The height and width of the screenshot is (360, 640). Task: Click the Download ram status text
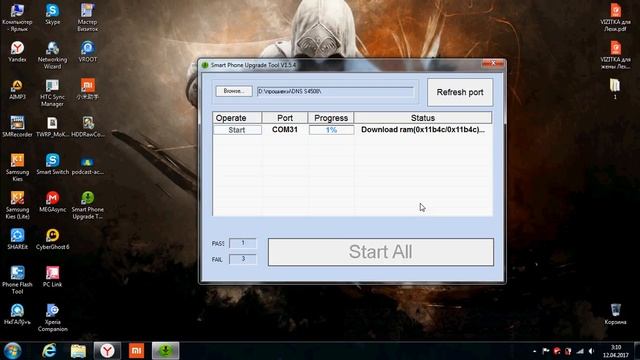(x=423, y=130)
